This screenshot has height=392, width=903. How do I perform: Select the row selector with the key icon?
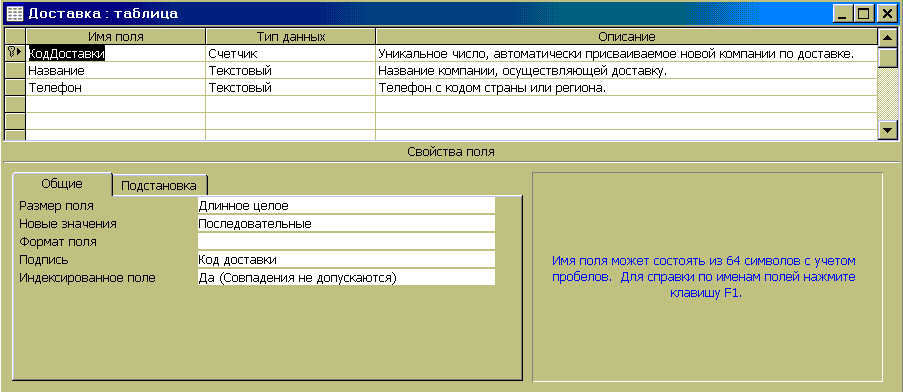(15, 54)
